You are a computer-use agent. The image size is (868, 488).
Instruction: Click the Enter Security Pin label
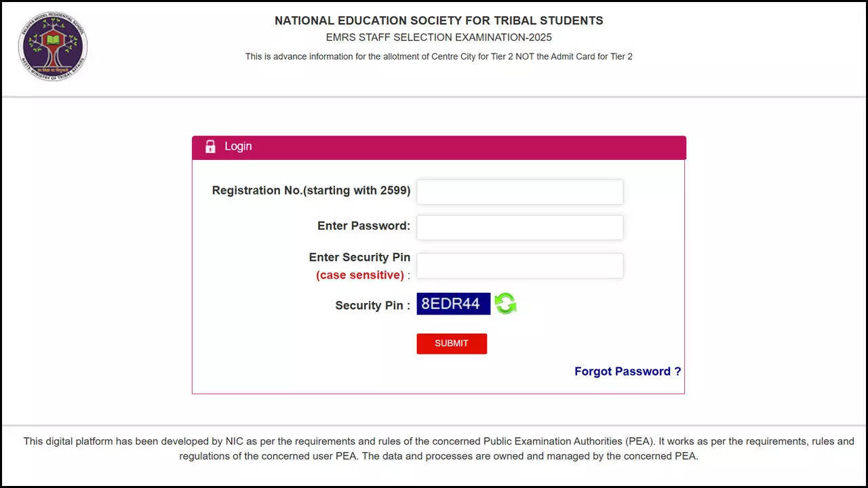click(359, 257)
